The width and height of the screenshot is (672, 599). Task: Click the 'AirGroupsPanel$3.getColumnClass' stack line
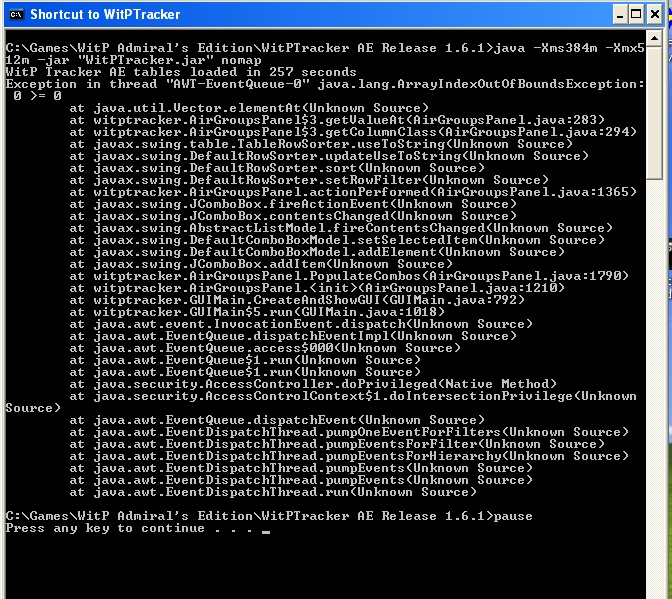(x=353, y=132)
